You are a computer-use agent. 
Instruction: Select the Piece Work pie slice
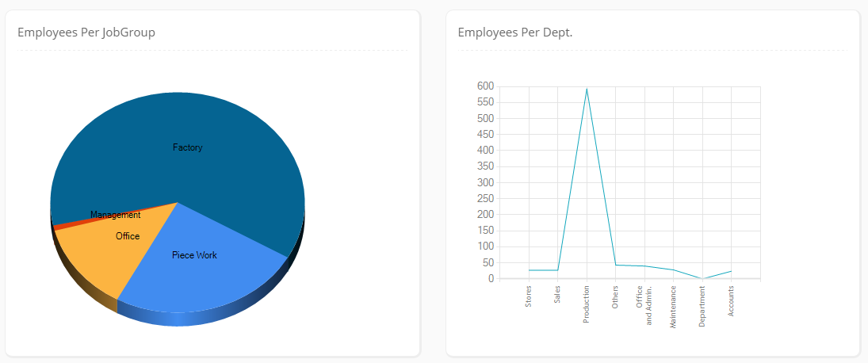194,255
